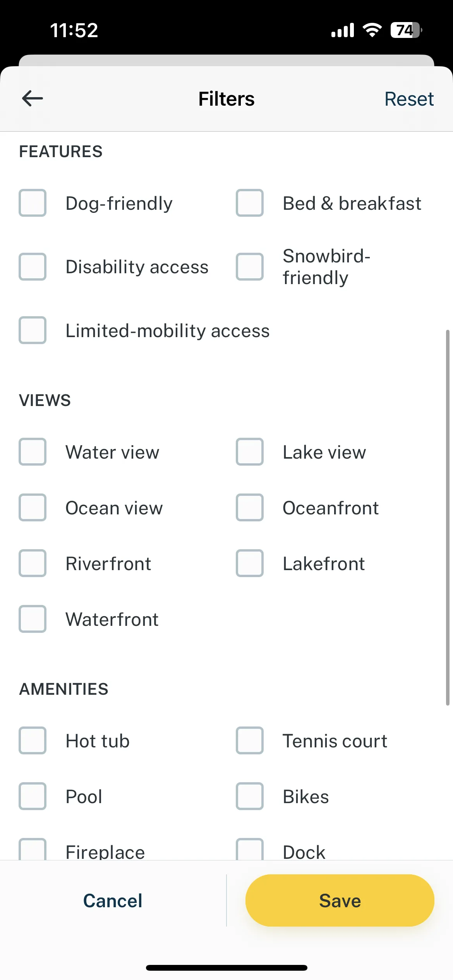
Task: Click the vertical scrollbar thumb
Action: 448,517
